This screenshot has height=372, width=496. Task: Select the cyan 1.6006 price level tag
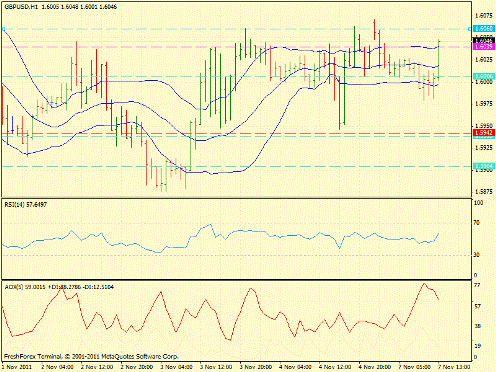click(483, 76)
